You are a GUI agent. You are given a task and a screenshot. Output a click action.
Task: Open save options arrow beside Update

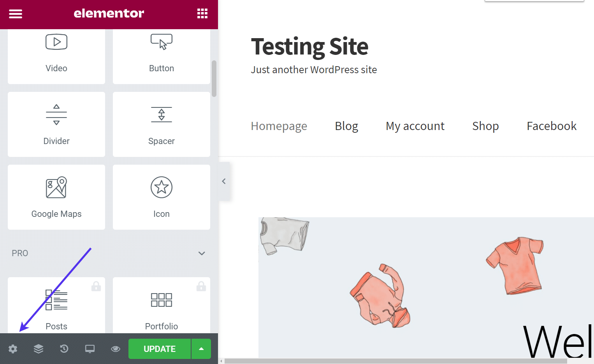point(201,349)
